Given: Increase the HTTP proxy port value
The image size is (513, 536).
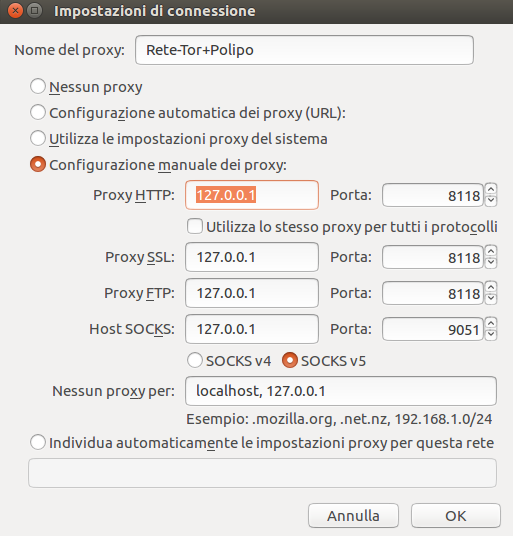Looking at the screenshot, I should tap(491, 189).
